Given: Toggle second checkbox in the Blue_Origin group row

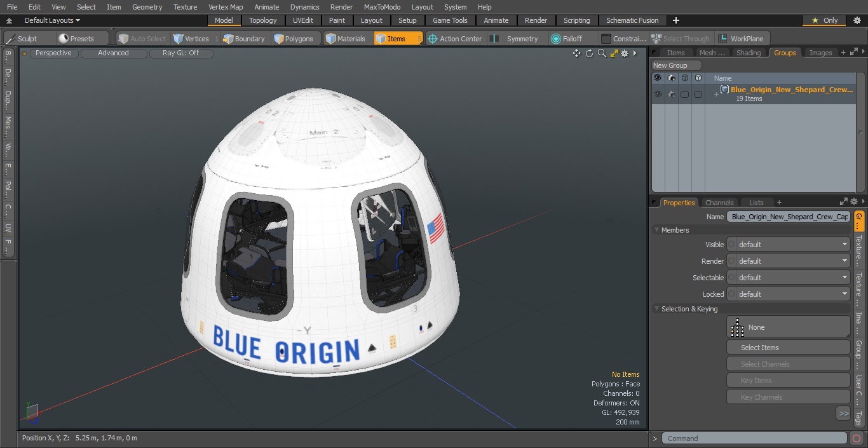Looking at the screenshot, I should tap(698, 94).
